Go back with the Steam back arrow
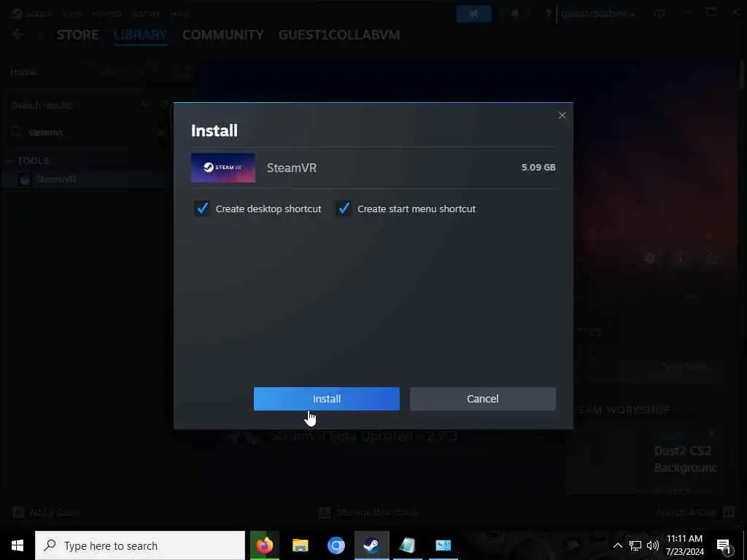747x560 pixels. (18, 35)
